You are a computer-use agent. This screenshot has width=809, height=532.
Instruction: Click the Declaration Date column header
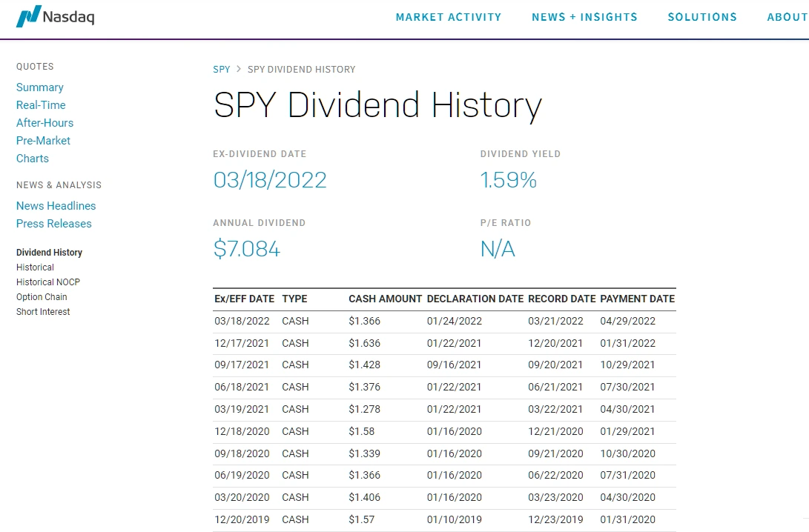[475, 299]
